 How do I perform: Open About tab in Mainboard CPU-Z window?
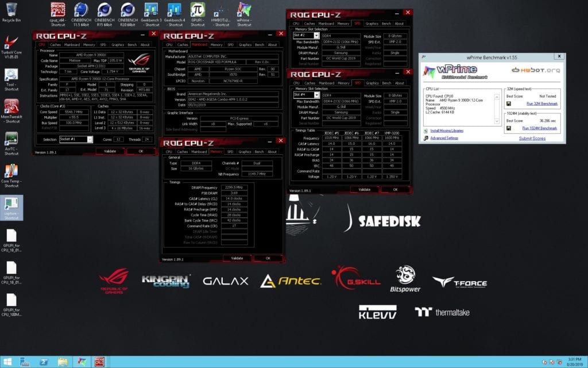272,45
